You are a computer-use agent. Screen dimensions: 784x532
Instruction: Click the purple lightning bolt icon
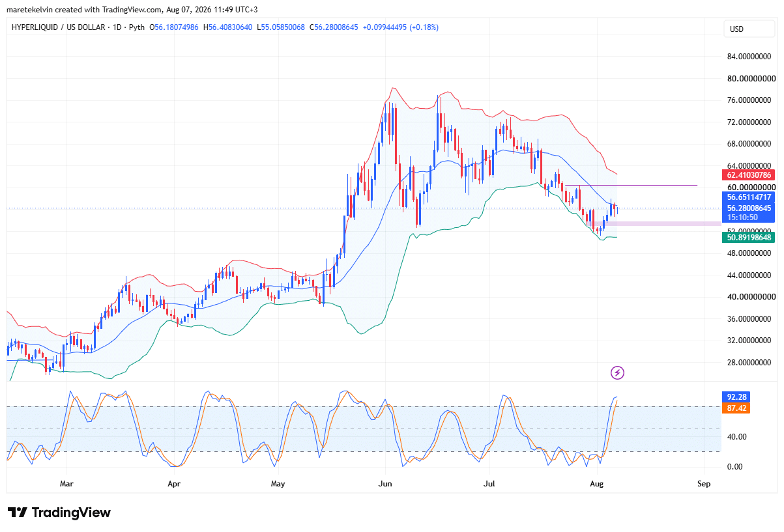pos(617,373)
